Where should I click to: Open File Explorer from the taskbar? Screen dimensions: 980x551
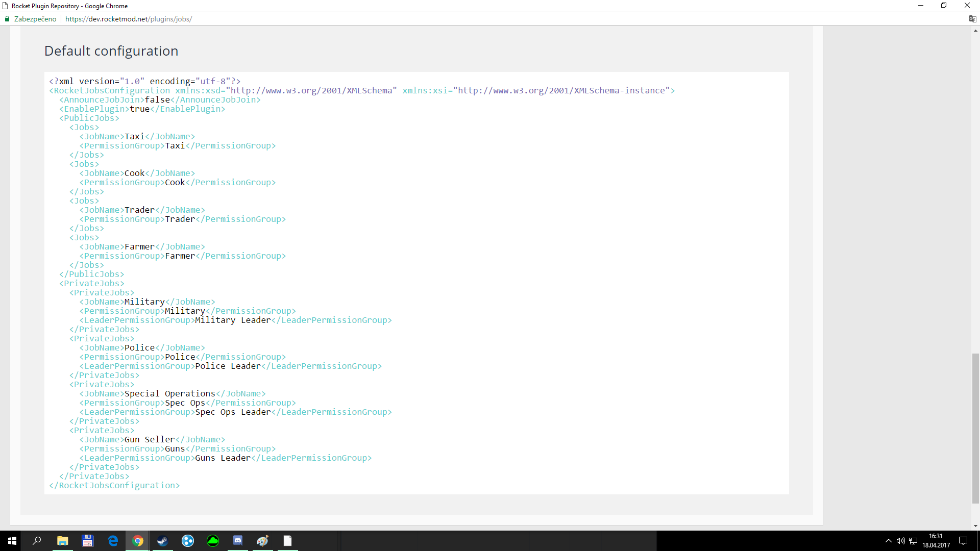pos(62,541)
